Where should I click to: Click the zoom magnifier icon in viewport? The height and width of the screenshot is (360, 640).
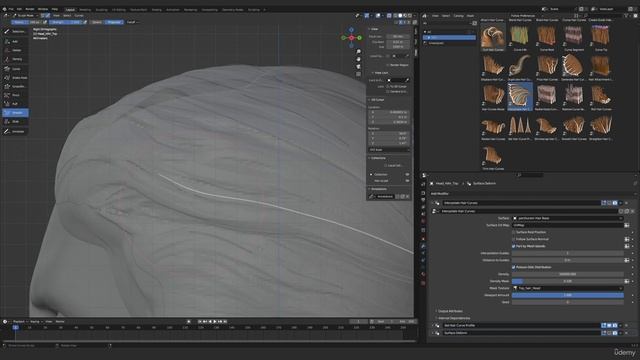(358, 52)
